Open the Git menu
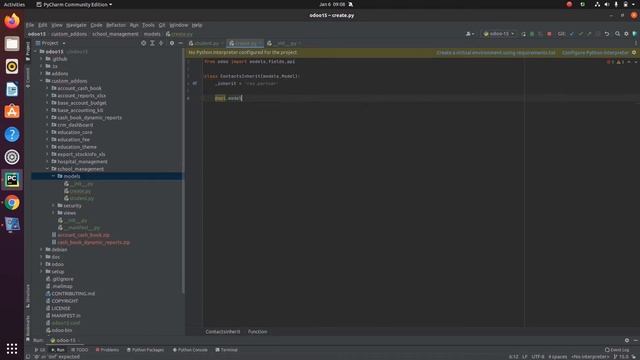The height and width of the screenshot is (360, 640). [x=162, y=25]
